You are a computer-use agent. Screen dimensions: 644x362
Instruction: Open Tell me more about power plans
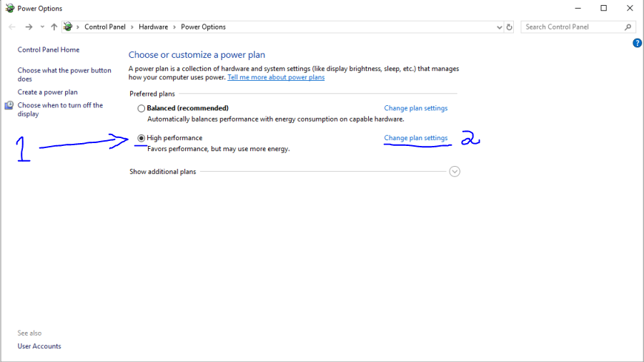click(x=275, y=77)
